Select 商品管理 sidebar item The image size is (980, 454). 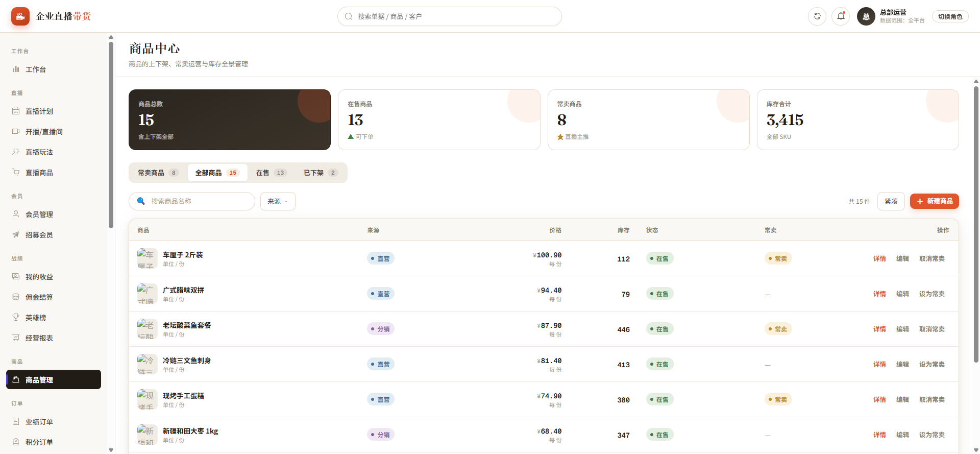pos(54,379)
